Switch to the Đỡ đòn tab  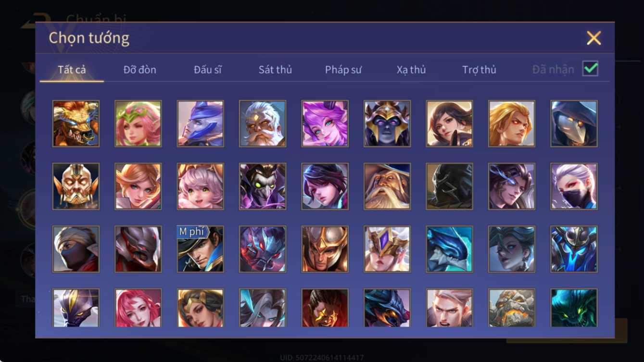click(x=140, y=70)
